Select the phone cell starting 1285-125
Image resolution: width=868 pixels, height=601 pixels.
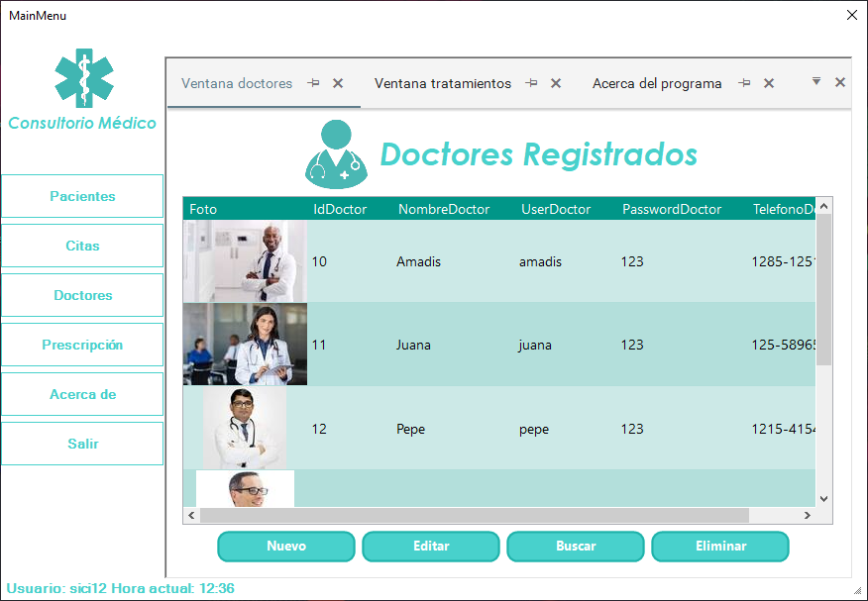tap(783, 261)
